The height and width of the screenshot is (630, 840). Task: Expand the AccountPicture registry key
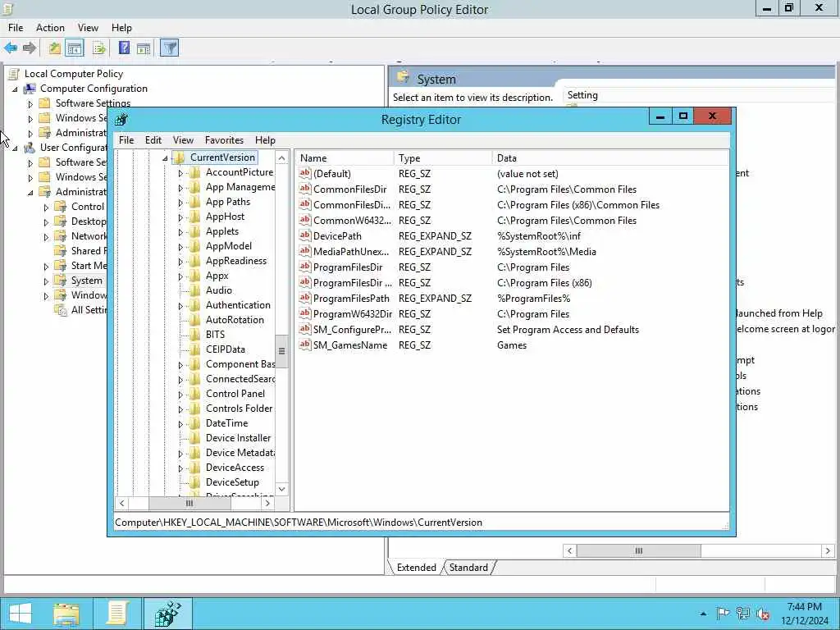coord(180,173)
